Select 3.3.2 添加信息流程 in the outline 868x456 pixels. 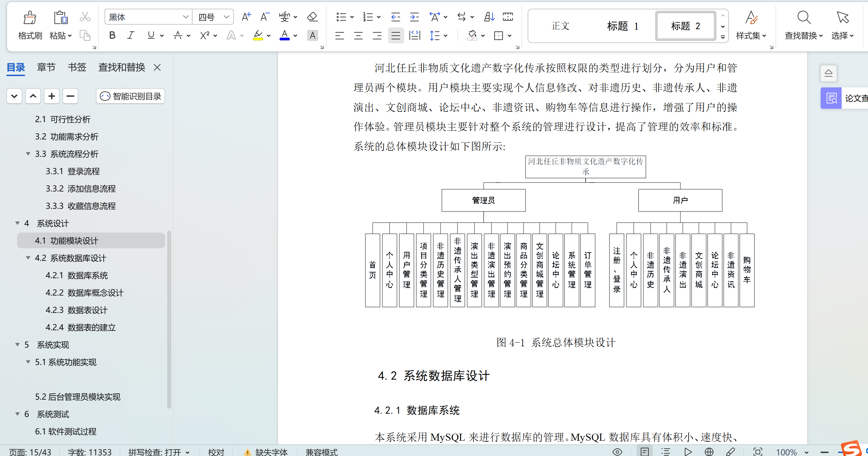pyautogui.click(x=81, y=188)
